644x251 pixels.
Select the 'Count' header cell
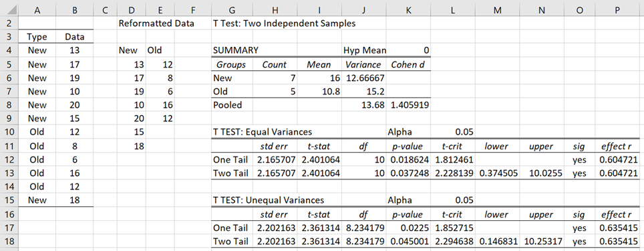[275, 64]
